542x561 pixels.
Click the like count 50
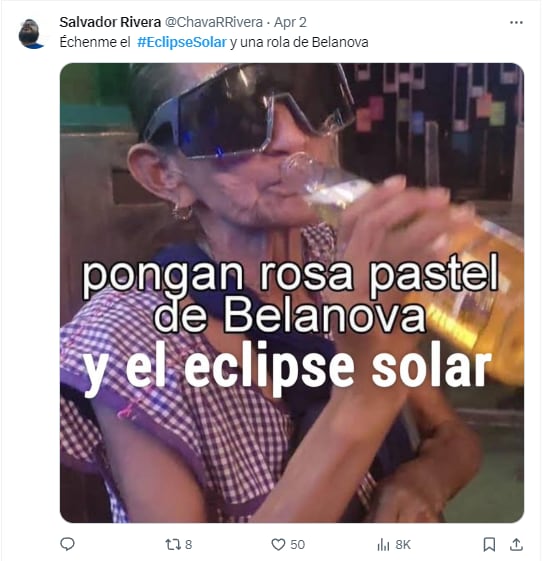point(297,545)
